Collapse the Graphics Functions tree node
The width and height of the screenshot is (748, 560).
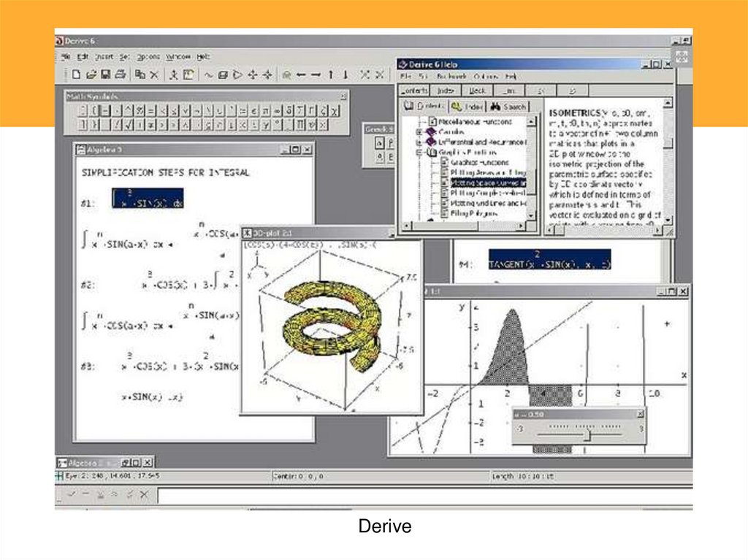click(x=420, y=153)
